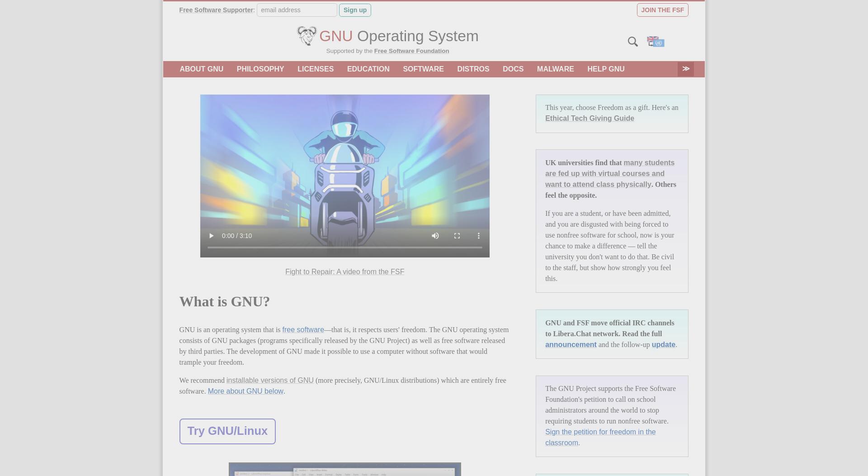Mute the video volume
Viewport: 868px width, 476px height.
[x=435, y=236]
